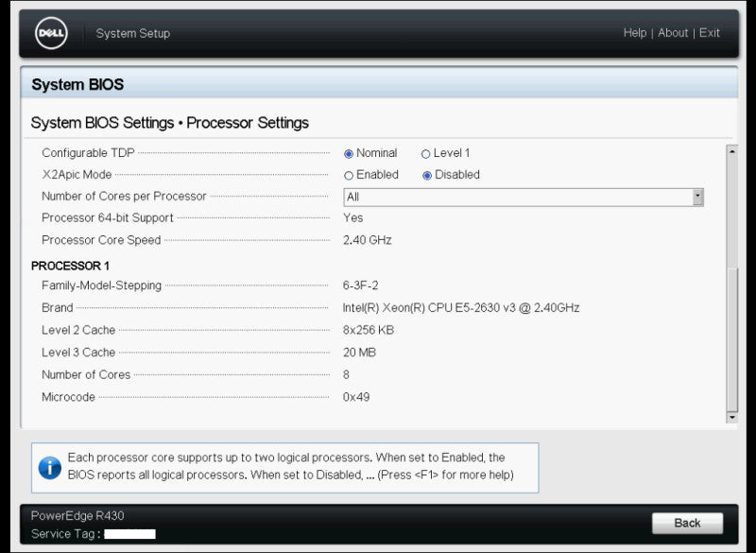The image size is (756, 553).
Task: Click the Brand label
Action: (58, 307)
